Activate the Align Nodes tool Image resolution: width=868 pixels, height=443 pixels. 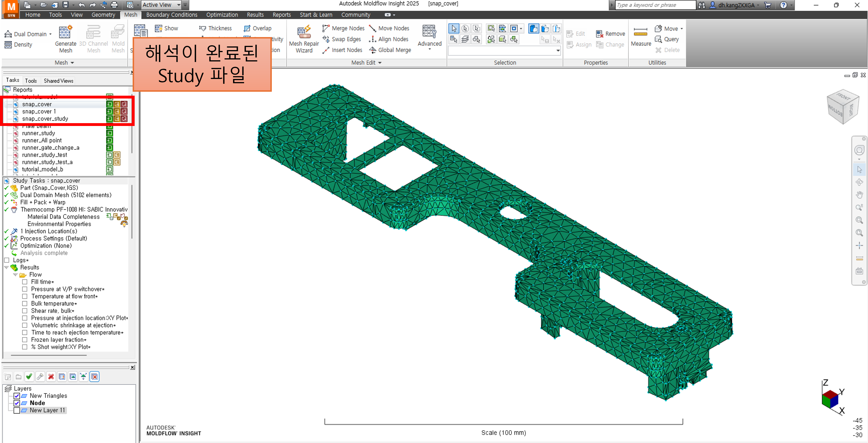[x=389, y=39]
